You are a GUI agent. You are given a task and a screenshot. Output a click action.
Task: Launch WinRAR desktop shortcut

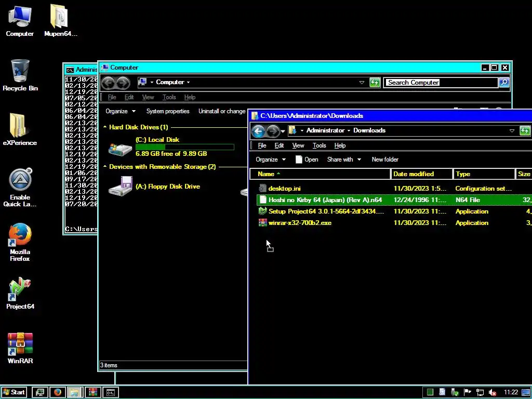click(x=20, y=349)
